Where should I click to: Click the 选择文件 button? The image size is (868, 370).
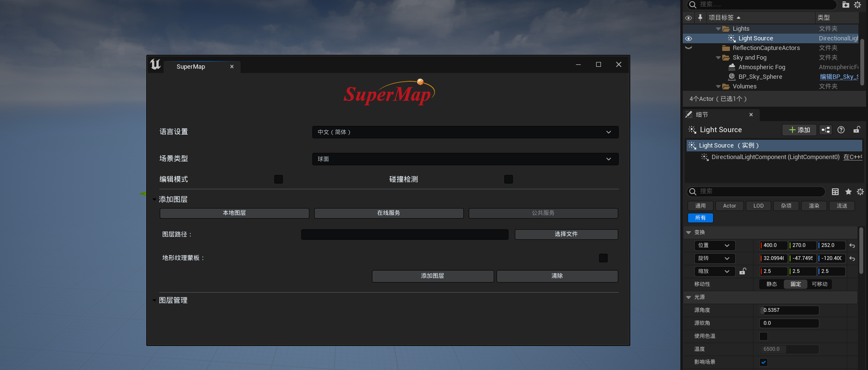(x=566, y=234)
